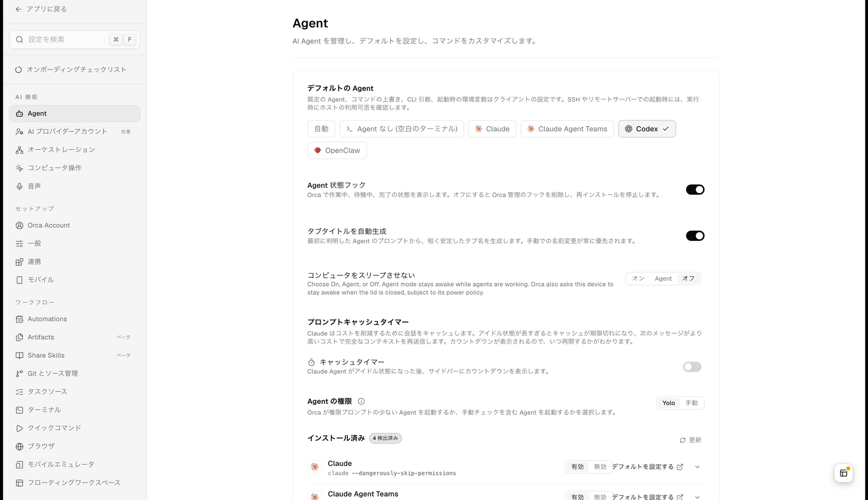Viewport: 868px width, 500px height.
Task: Choose Yolo for Agent permissions
Action: 668,403
